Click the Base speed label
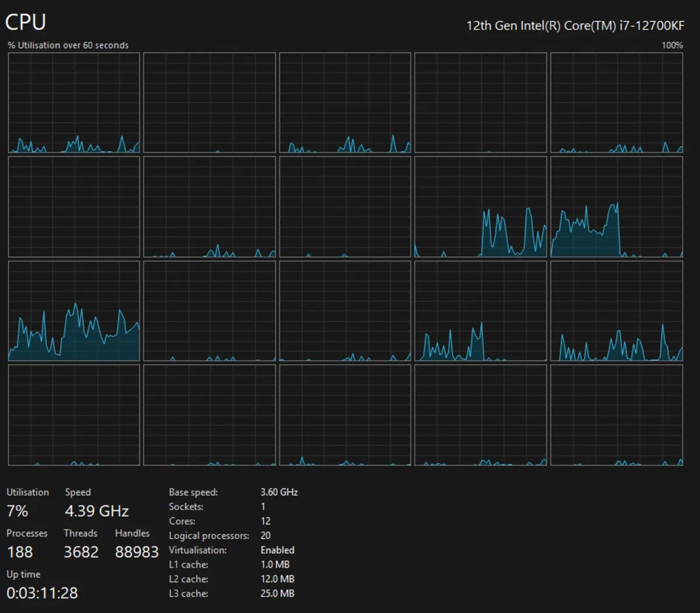Viewport: 700px width, 613px height. (194, 492)
